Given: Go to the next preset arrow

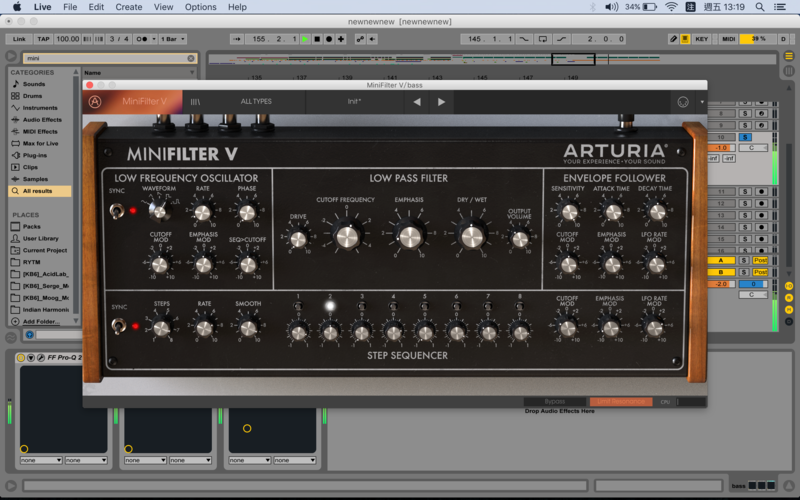Looking at the screenshot, I should point(441,101).
